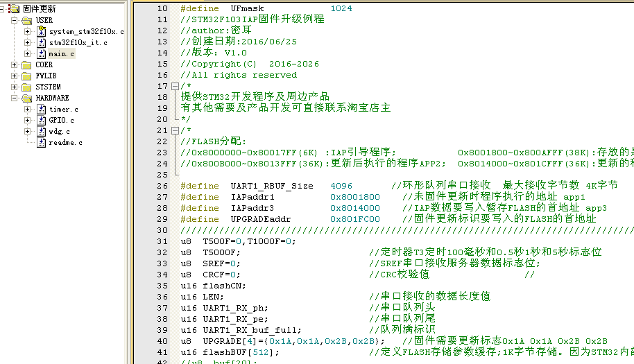This screenshot has width=634, height=364.
Task: Click the value 4096 on line 26
Action: [x=341, y=186]
